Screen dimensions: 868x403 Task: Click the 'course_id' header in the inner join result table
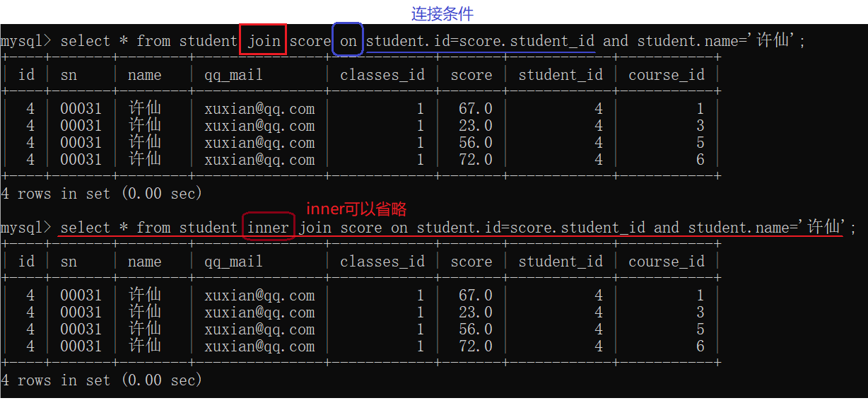click(x=667, y=262)
